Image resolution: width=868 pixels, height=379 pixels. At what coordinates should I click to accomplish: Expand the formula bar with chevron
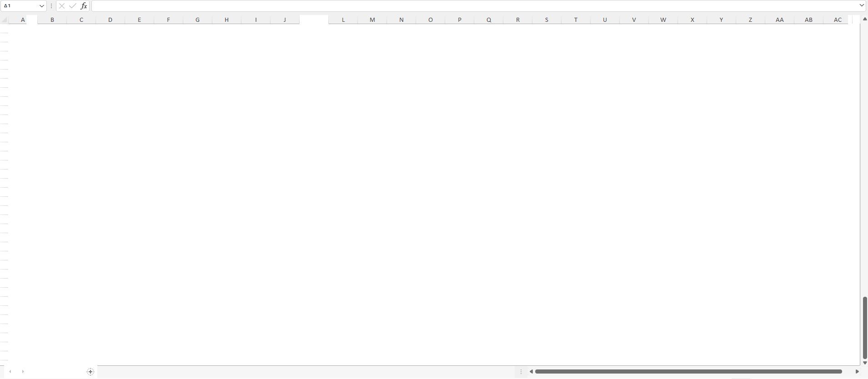(x=862, y=5)
